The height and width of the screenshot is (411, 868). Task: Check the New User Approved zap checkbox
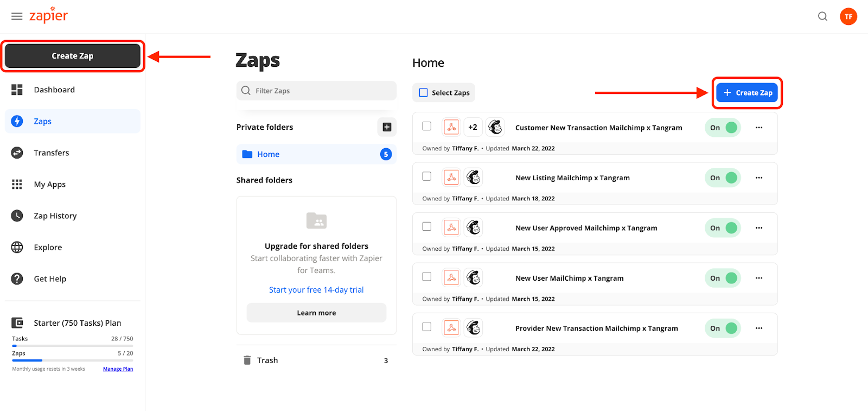coord(427,226)
